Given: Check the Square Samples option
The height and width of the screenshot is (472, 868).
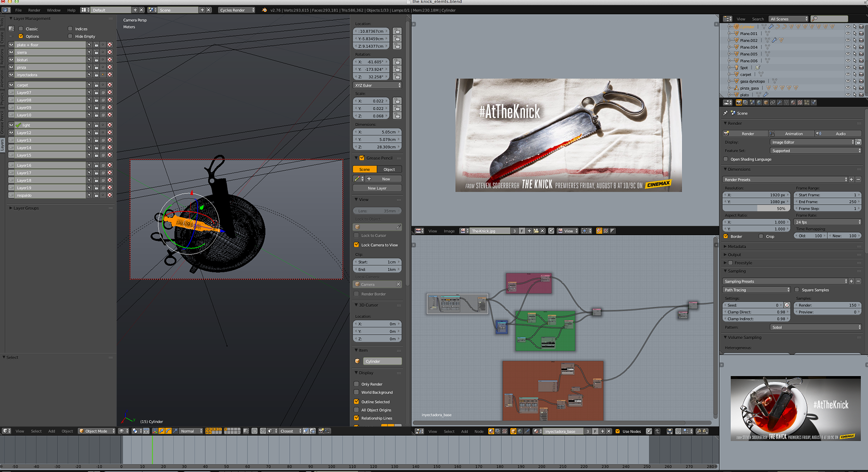Looking at the screenshot, I should click(797, 290).
